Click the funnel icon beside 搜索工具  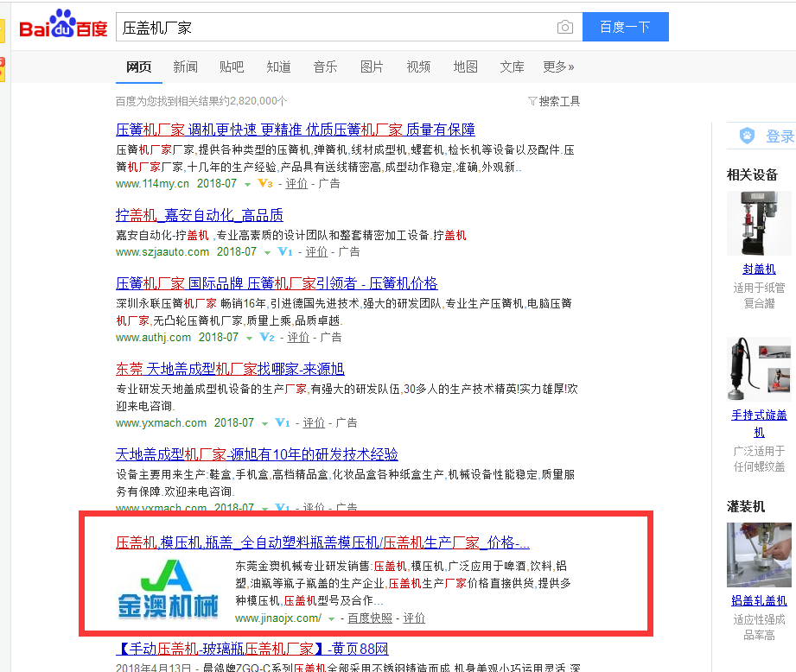click(x=532, y=102)
